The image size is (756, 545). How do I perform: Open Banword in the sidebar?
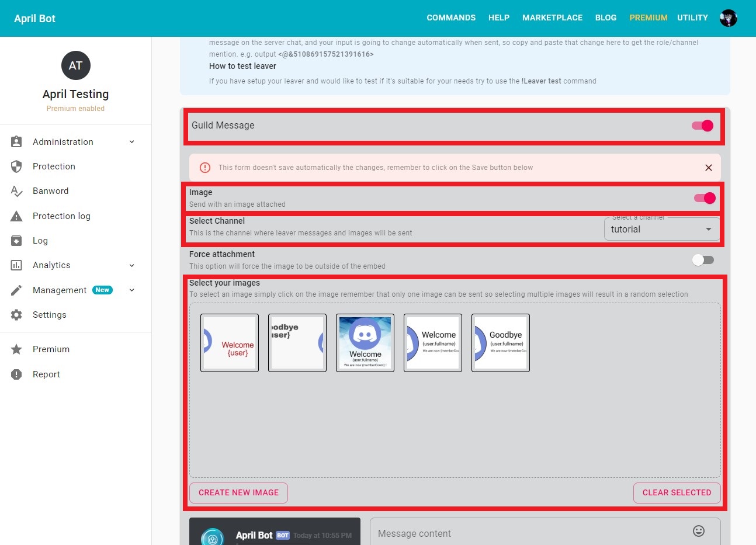click(76, 191)
